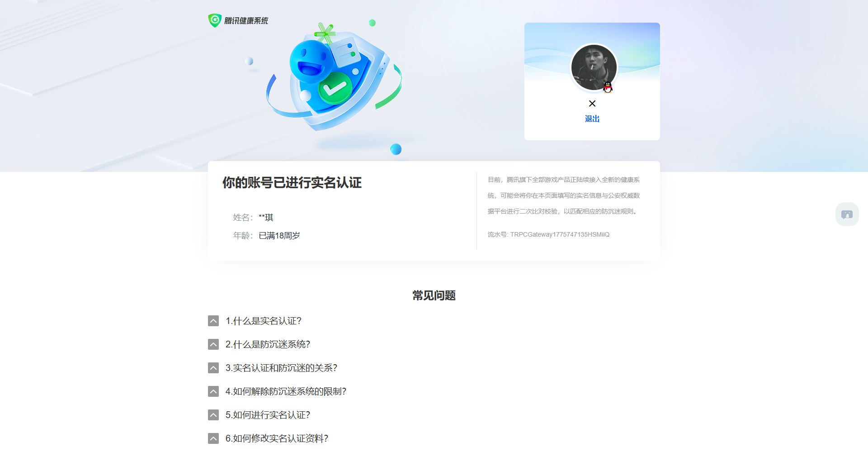Open "1.什么是实名认证?" question text
Viewport: 868px width, 452px height.
264,321
